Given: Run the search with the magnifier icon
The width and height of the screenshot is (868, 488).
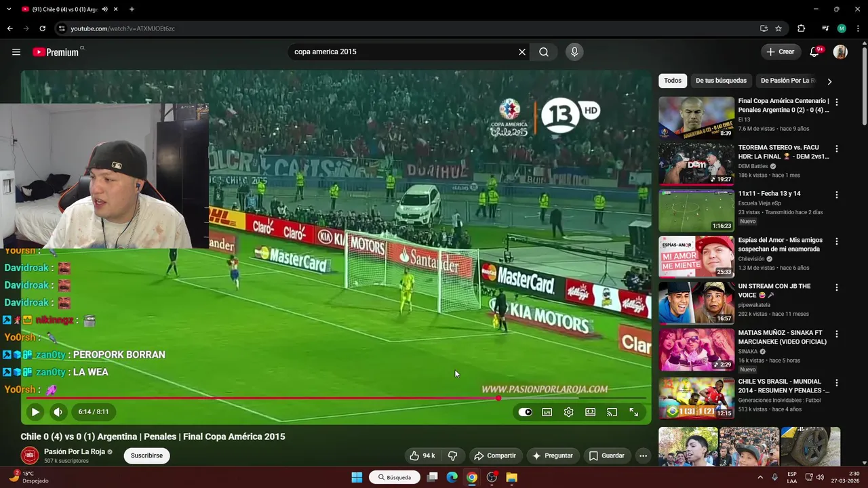Looking at the screenshot, I should coord(544,52).
